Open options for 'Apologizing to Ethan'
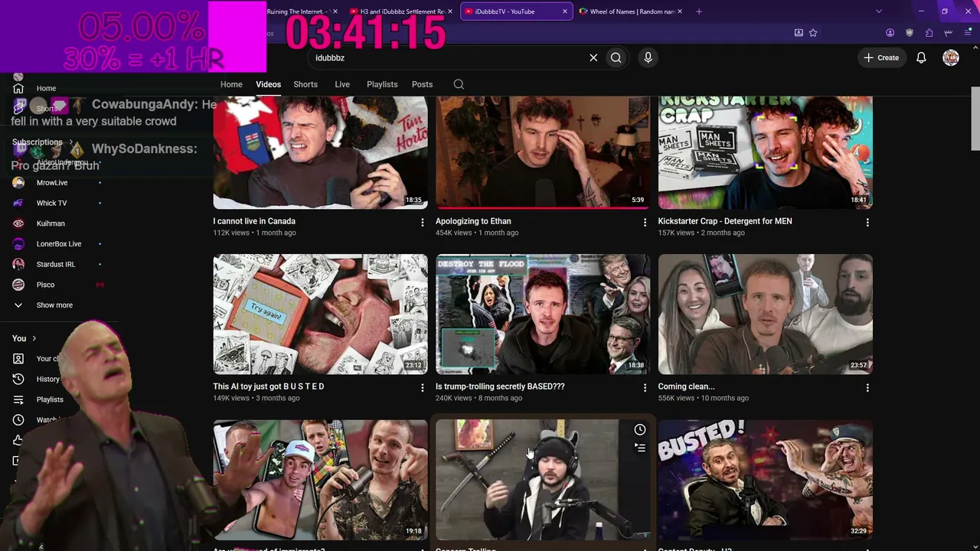980x551 pixels. click(x=645, y=222)
